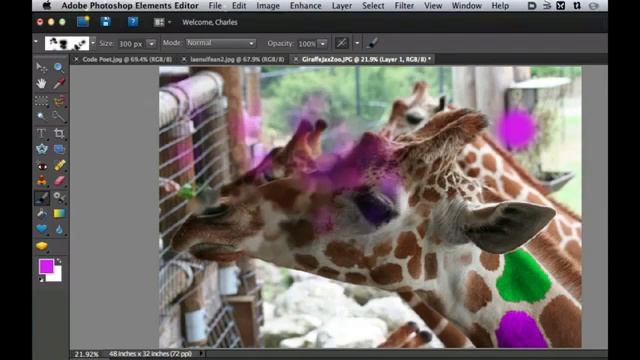Open the Help menu

[x=500, y=6]
